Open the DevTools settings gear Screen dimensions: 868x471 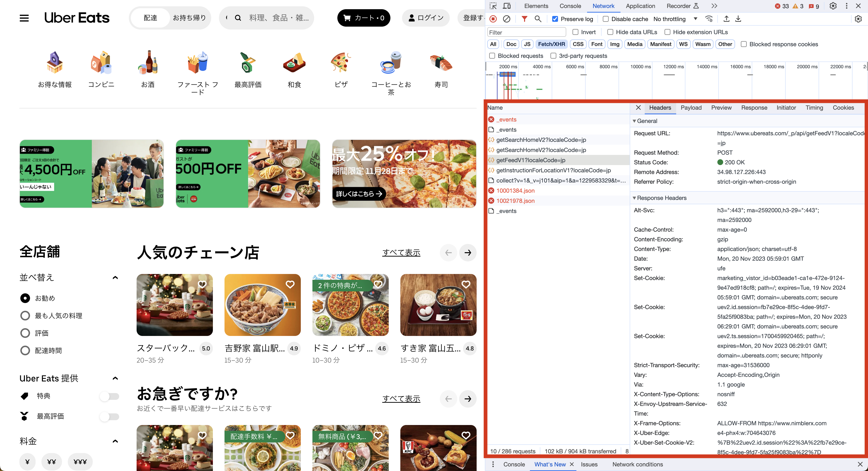[x=833, y=6]
